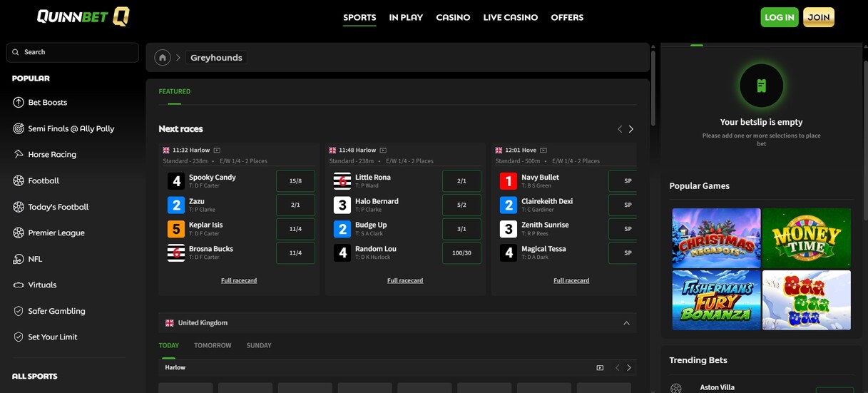
Task: Click the Set Your Limit shield icon
Action: [19, 337]
